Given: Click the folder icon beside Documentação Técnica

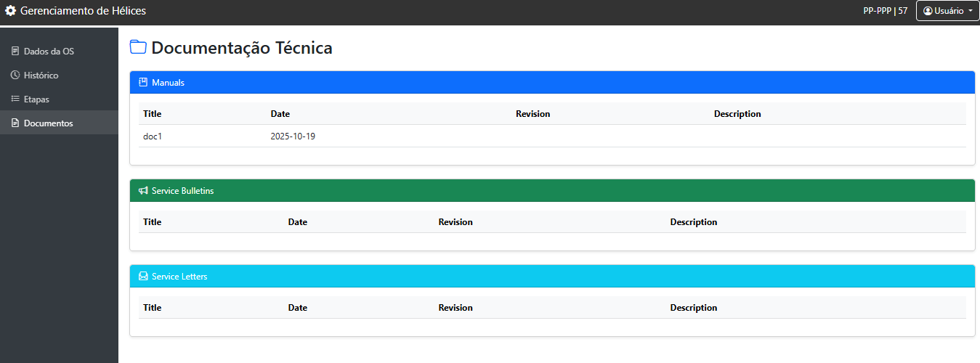Looking at the screenshot, I should click(138, 47).
